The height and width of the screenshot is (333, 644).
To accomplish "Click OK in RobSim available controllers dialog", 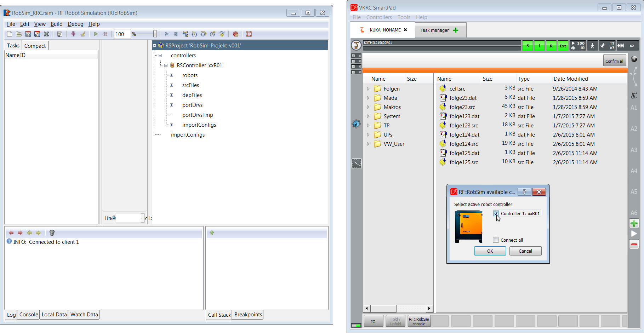I will pyautogui.click(x=490, y=251).
